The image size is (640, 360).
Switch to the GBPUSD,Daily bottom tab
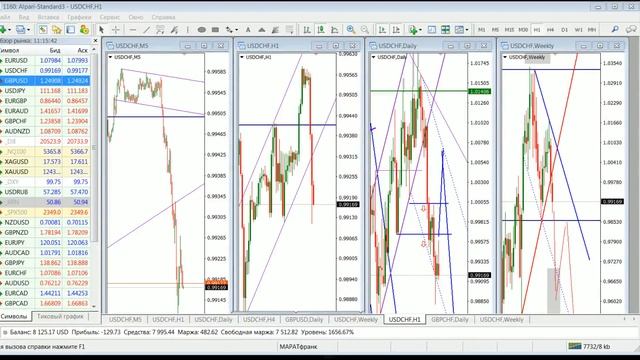(304, 320)
